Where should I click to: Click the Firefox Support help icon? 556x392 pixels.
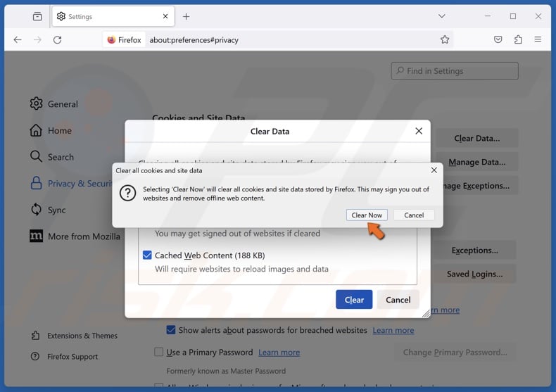pyautogui.click(x=35, y=356)
